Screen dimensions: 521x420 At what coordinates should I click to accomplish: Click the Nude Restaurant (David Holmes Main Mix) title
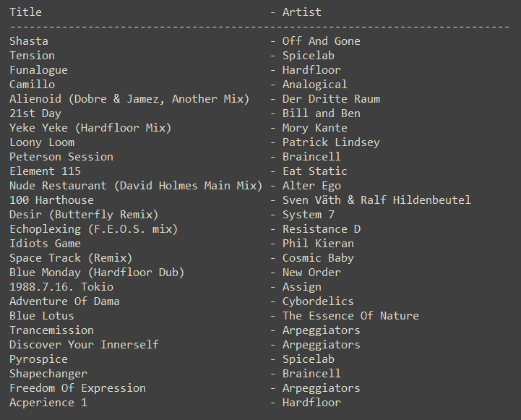136,186
